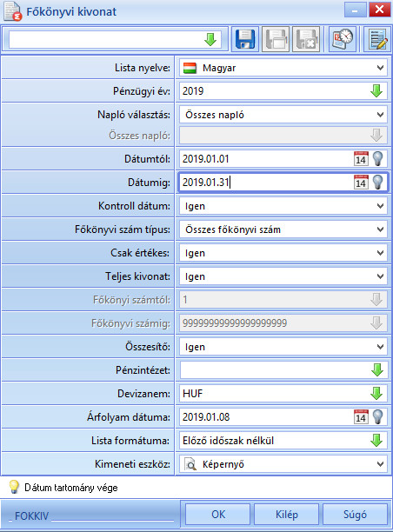Click the blue floppy save icon

coord(245,39)
